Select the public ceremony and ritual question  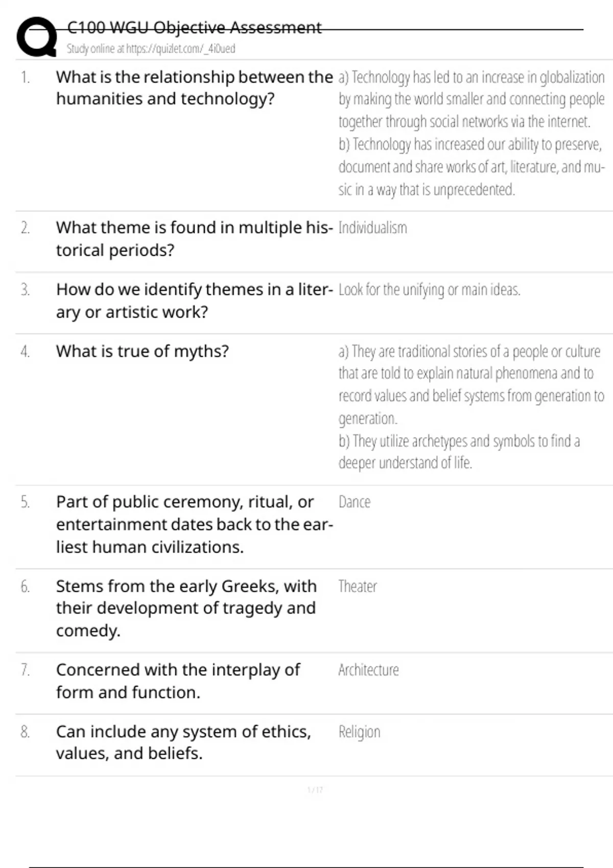(194, 524)
